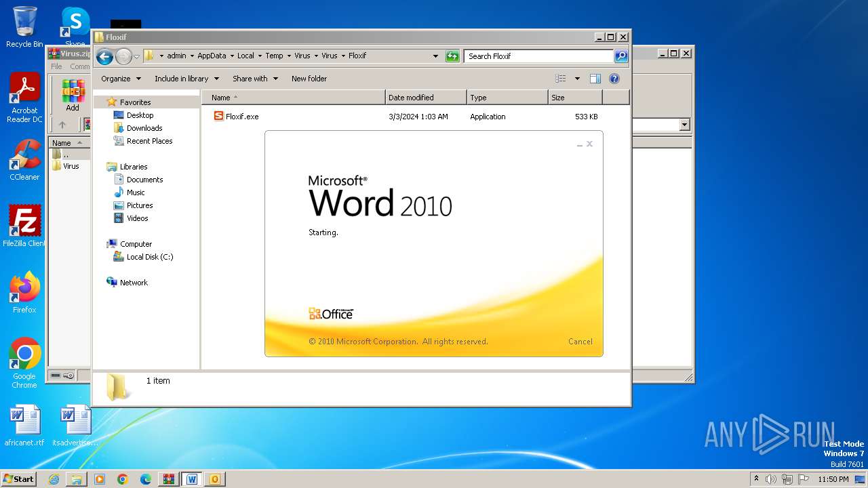Click Local in the address breadcrumb
The image size is (868, 488).
pyautogui.click(x=245, y=56)
